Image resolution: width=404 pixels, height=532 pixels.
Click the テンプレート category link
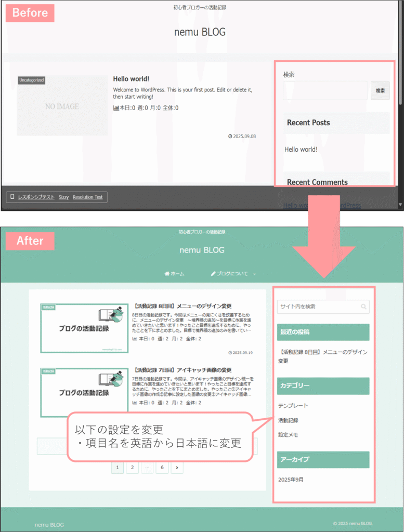[293, 406]
